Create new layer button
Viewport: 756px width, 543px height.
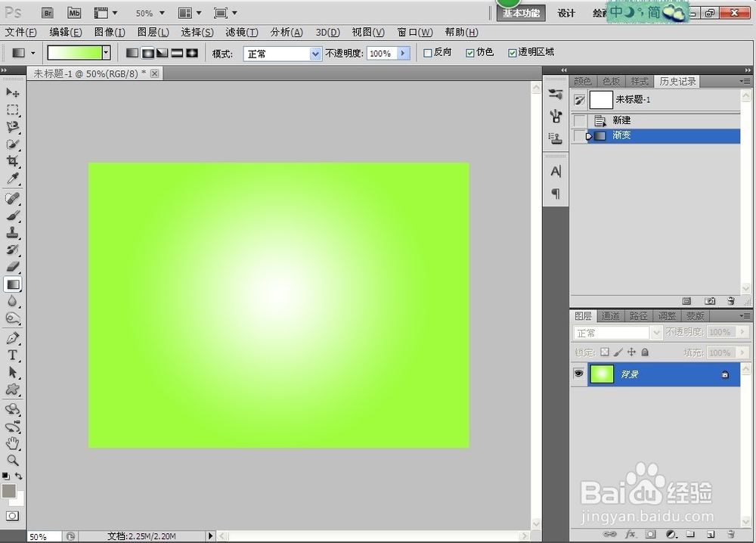(x=710, y=534)
